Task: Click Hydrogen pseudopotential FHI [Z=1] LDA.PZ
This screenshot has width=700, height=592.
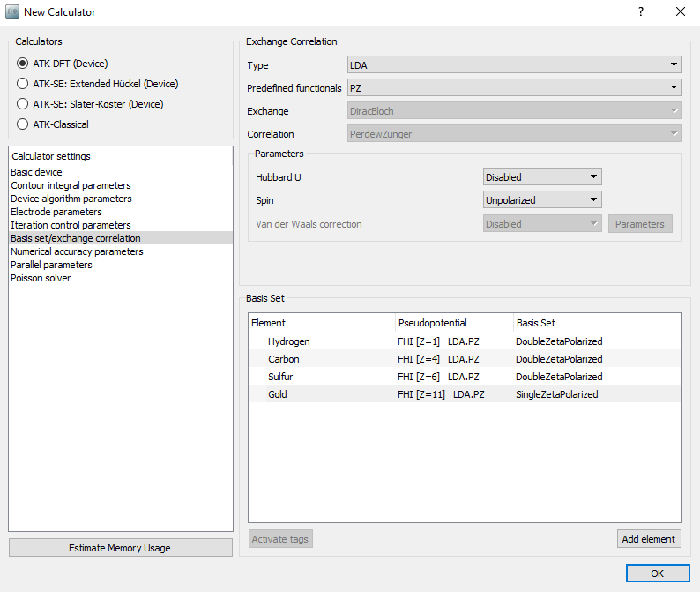Action: click(438, 341)
